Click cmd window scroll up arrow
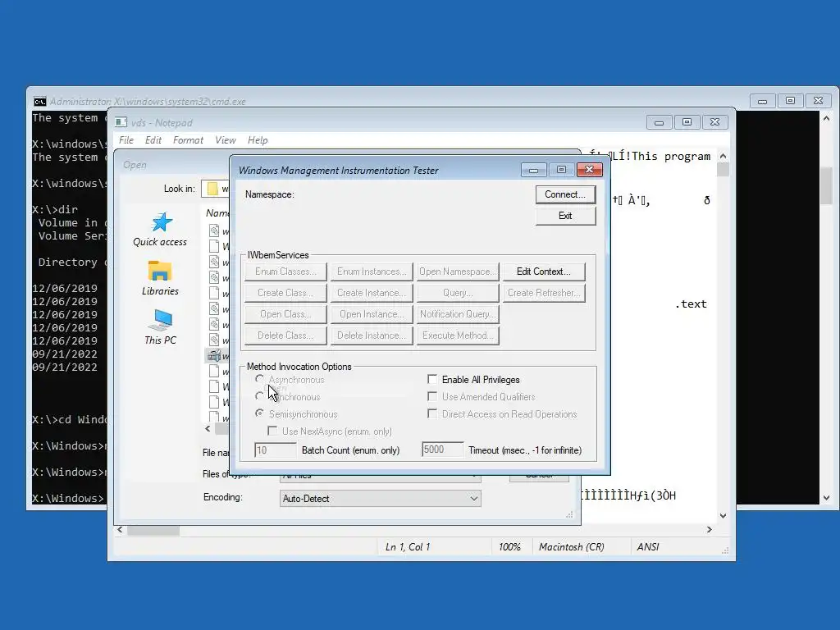 (826, 118)
